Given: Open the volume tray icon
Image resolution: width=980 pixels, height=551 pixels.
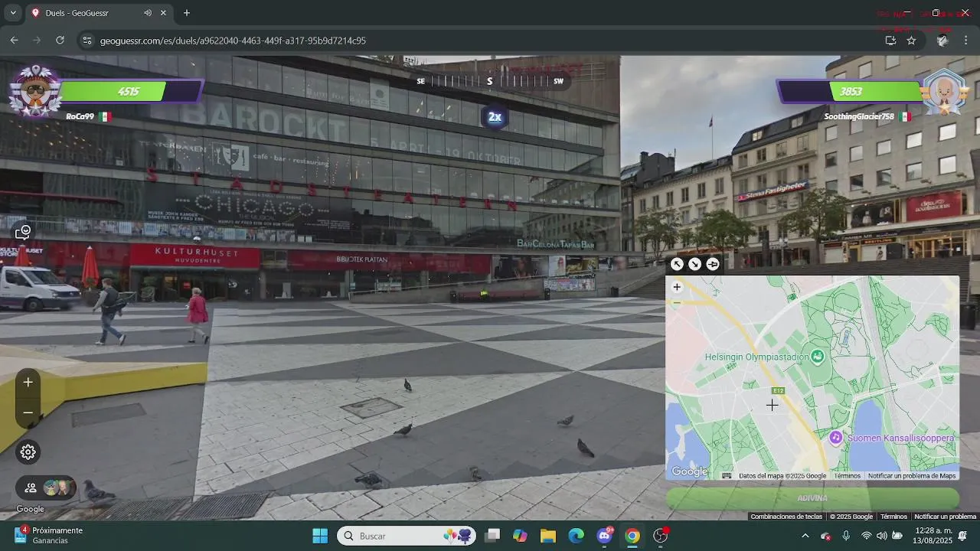Looking at the screenshot, I should 881,536.
